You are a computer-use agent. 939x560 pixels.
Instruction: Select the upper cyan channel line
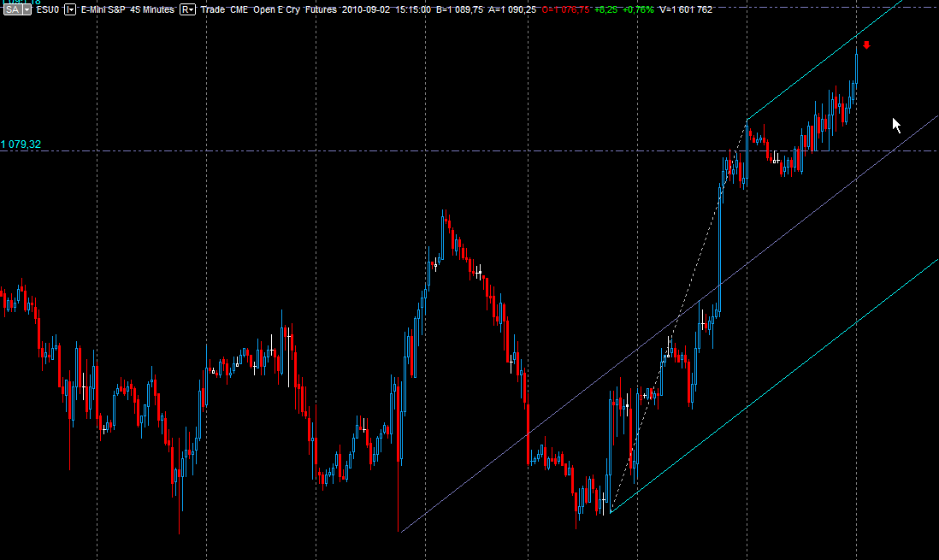(824, 61)
